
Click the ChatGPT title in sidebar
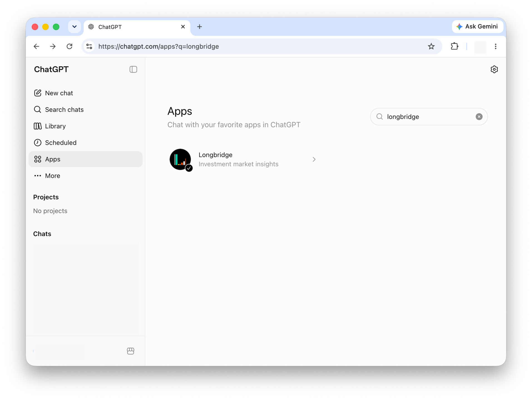51,69
